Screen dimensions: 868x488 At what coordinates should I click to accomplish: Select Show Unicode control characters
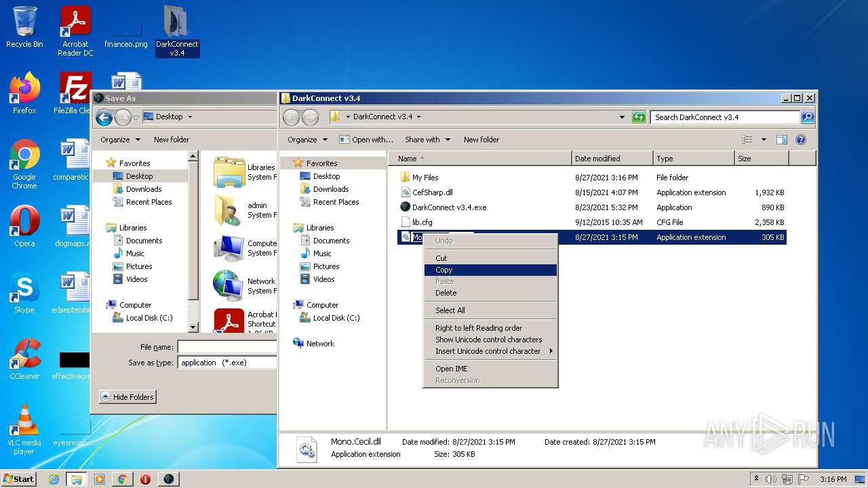coord(490,340)
